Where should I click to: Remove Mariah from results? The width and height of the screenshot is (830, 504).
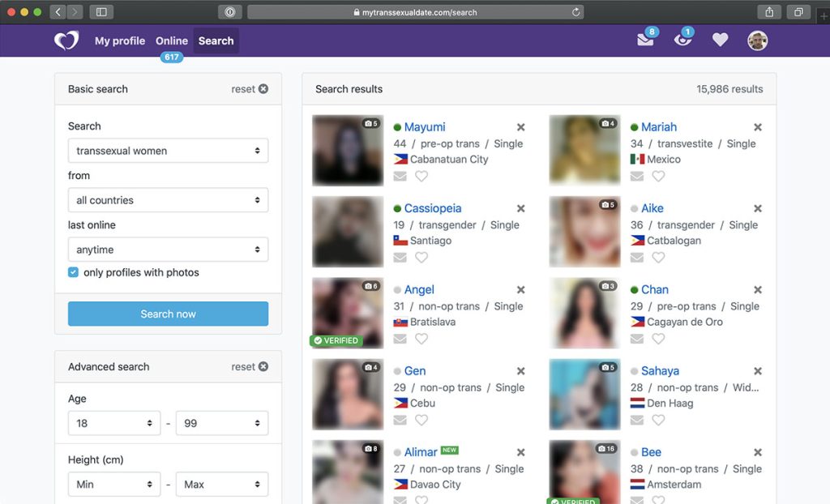pos(758,127)
